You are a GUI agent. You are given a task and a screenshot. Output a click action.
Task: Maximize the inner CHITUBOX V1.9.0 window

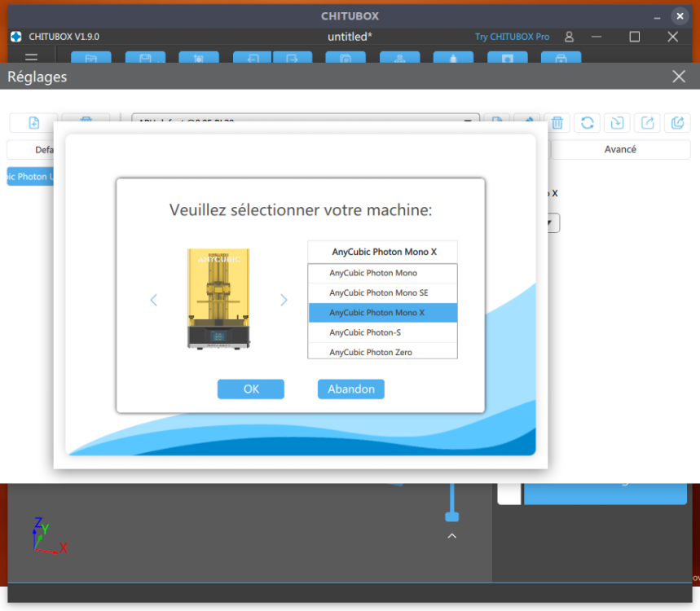pos(634,37)
